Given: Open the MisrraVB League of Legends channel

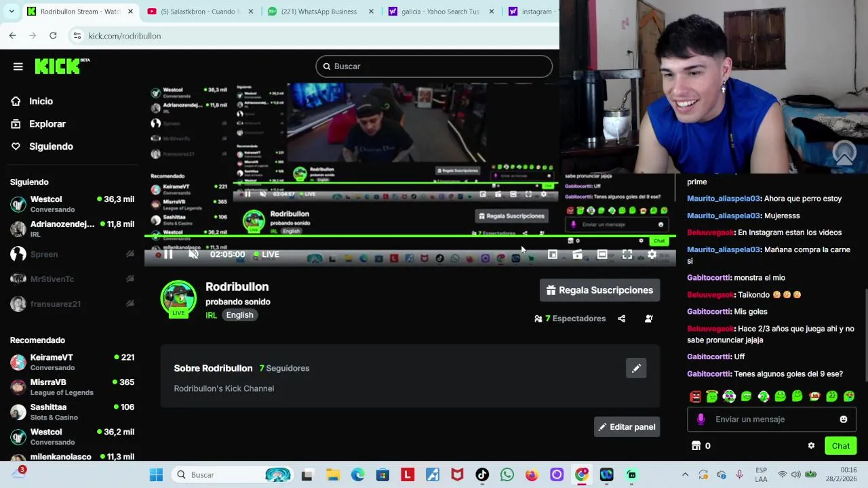Looking at the screenshot, I should point(72,387).
